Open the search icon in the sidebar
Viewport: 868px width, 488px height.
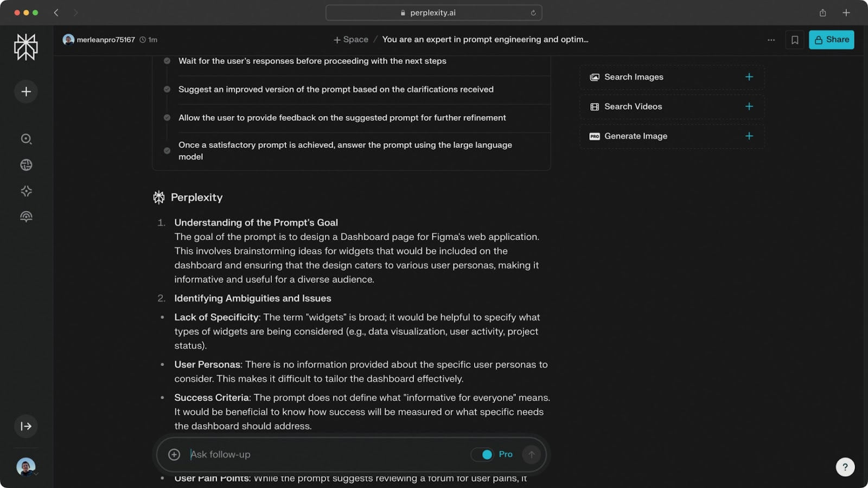click(26, 139)
